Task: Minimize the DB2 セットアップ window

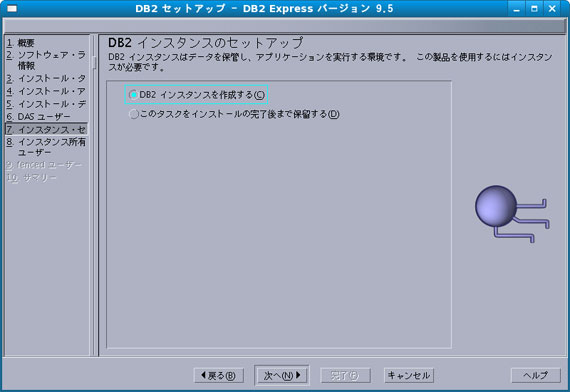Action: (516, 8)
